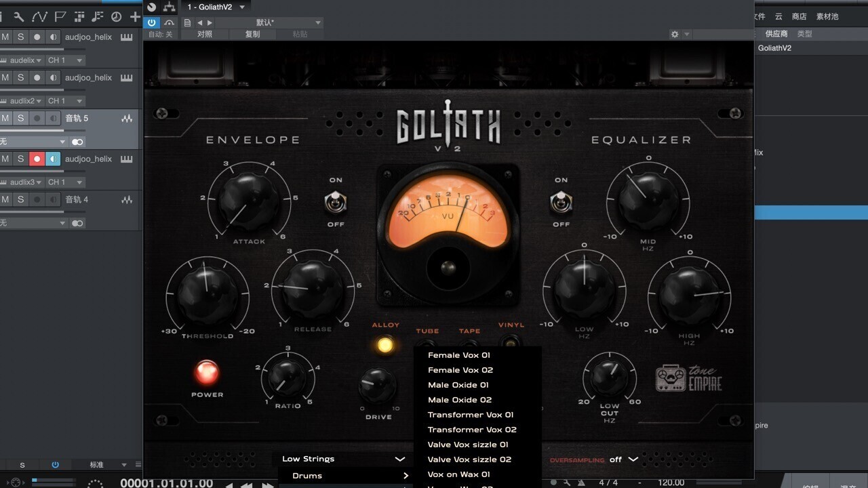Image resolution: width=868 pixels, height=488 pixels.
Task: Click the flag marker tool icon
Action: click(x=60, y=16)
